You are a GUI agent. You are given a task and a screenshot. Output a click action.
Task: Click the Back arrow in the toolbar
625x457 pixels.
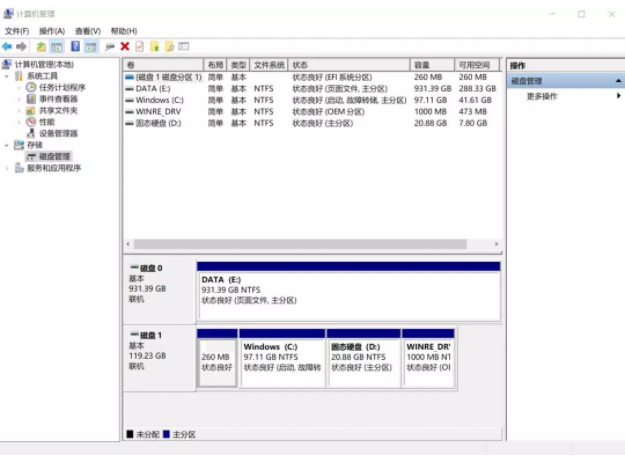[8, 46]
